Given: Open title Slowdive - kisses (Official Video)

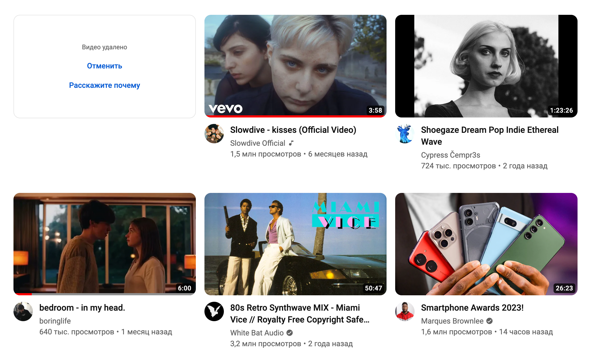Looking at the screenshot, I should coord(293,130).
